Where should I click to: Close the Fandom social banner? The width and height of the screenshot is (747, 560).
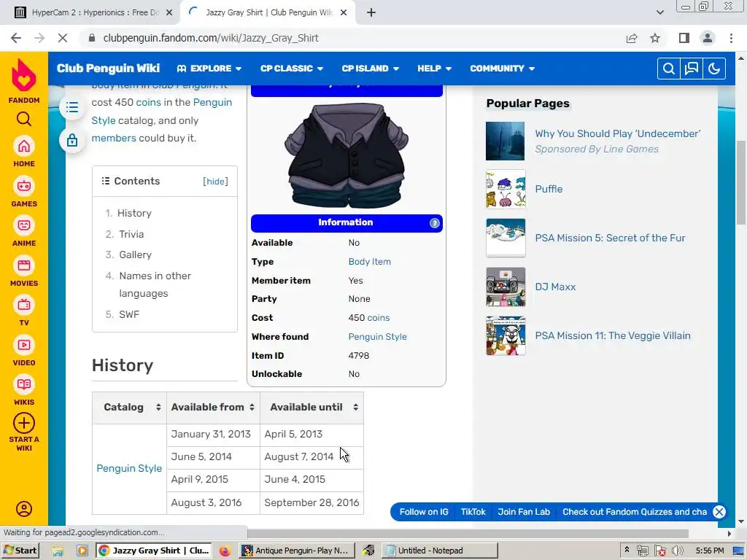[719, 512]
